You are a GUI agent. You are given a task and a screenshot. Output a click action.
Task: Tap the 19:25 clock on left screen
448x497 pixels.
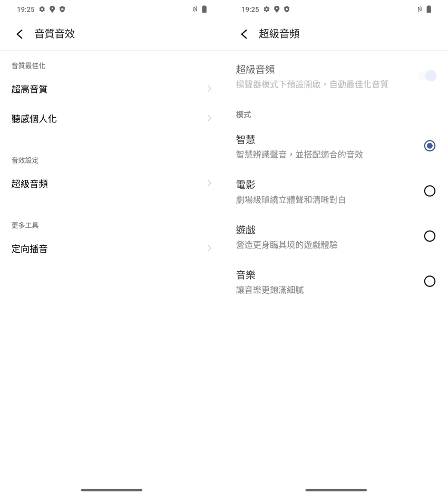tap(26, 9)
